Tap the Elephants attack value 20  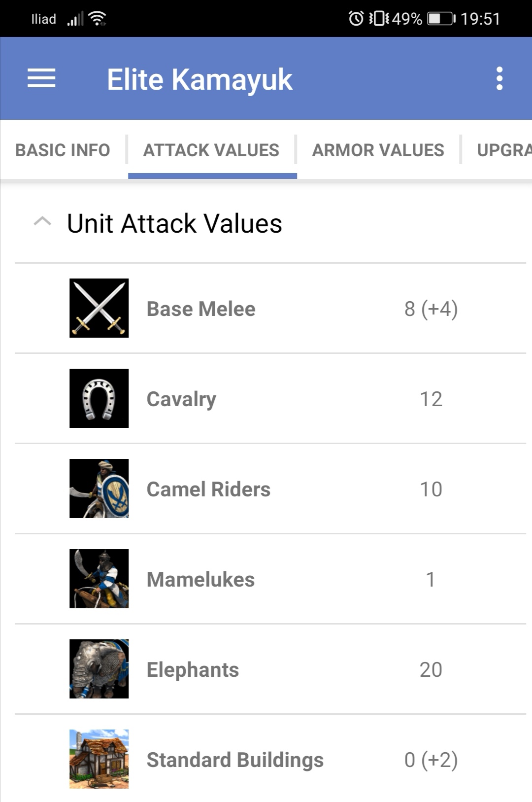pyautogui.click(x=431, y=670)
